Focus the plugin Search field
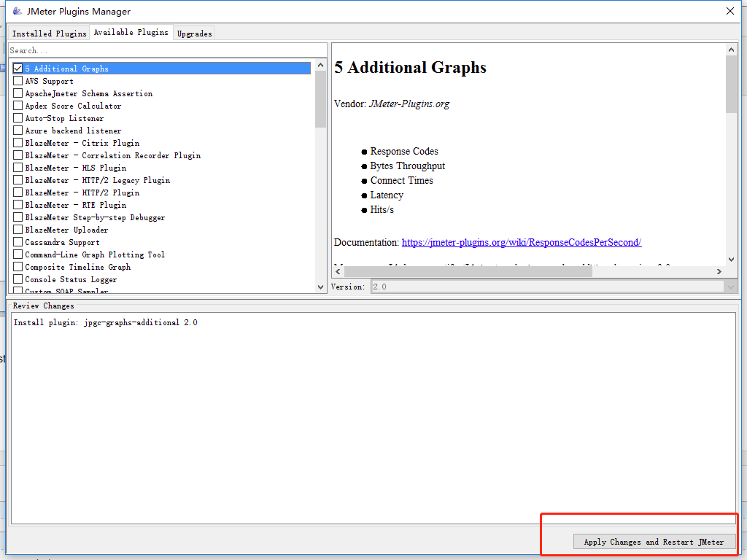The image size is (747, 560). [168, 50]
